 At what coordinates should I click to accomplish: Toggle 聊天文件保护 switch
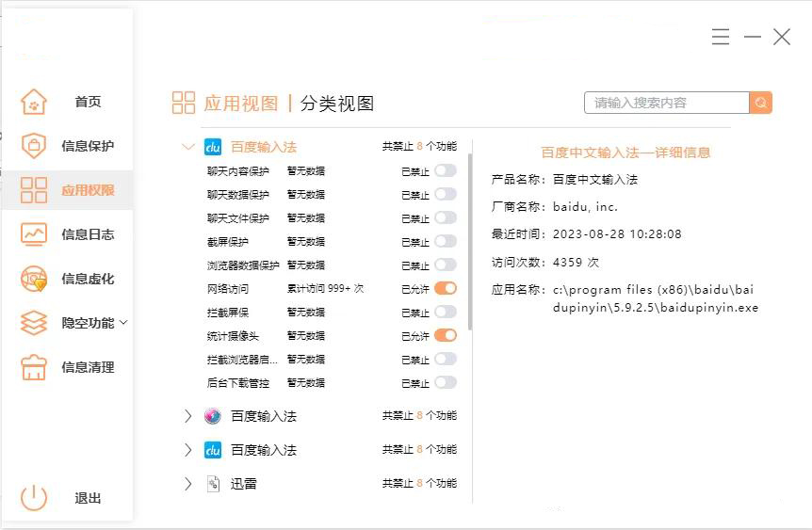click(446, 217)
